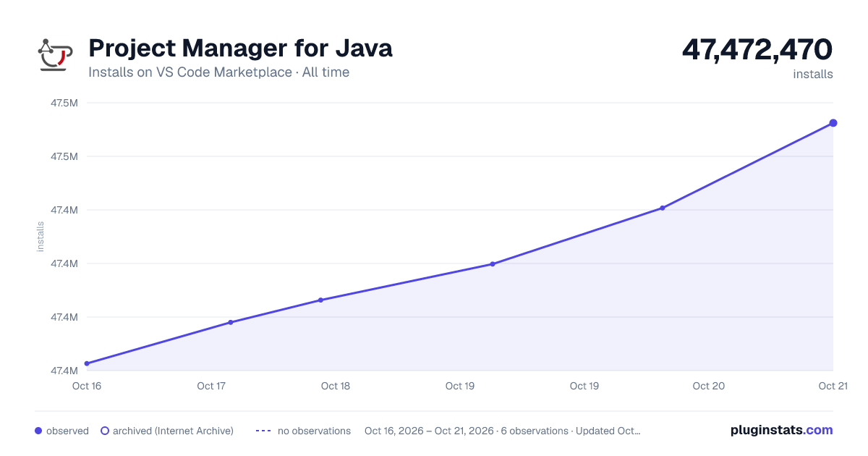Click the final large data point at Oct 21

coord(833,123)
